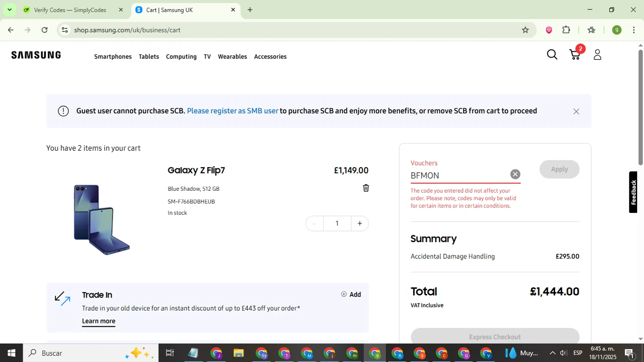Viewport: 644px width, 362px height.
Task: Open the TV menu
Action: 207,57
